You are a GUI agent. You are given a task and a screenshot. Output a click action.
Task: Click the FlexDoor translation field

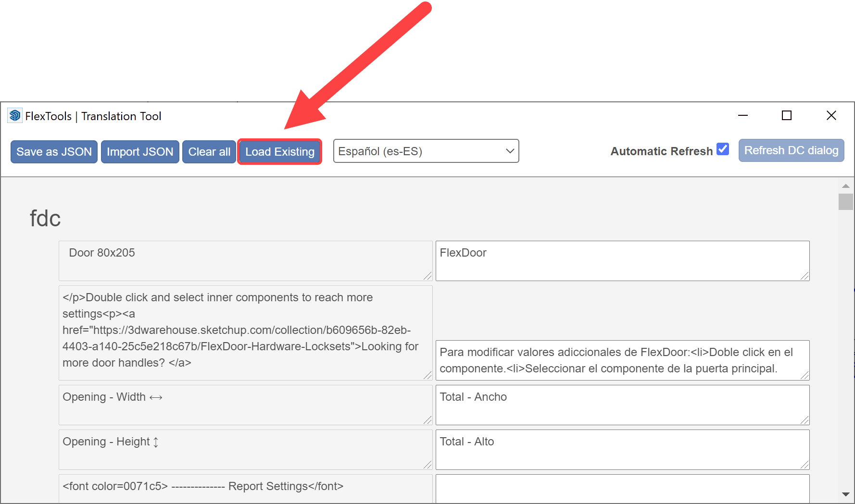click(623, 261)
